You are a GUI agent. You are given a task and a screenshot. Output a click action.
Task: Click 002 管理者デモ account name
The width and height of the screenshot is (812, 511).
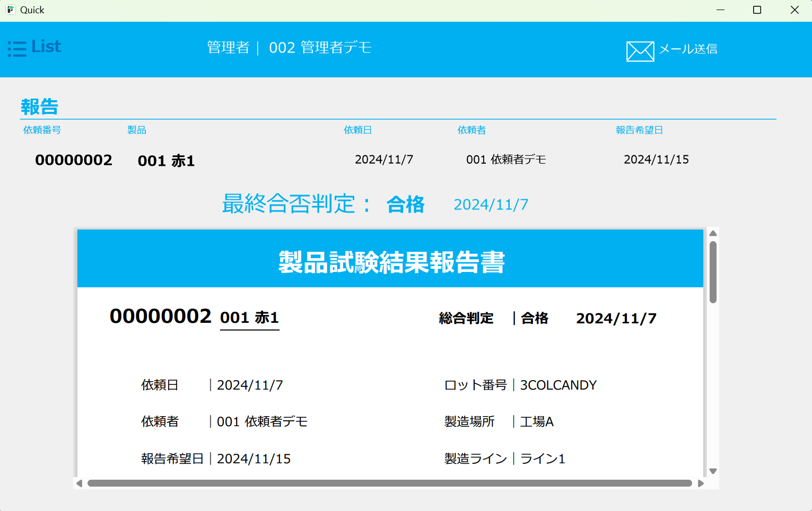click(320, 48)
